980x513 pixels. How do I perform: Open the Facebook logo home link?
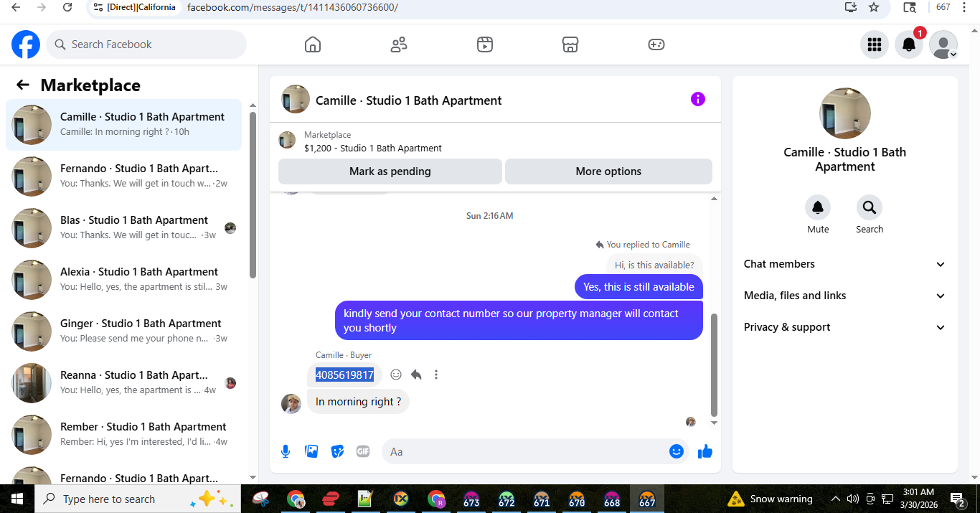click(26, 44)
